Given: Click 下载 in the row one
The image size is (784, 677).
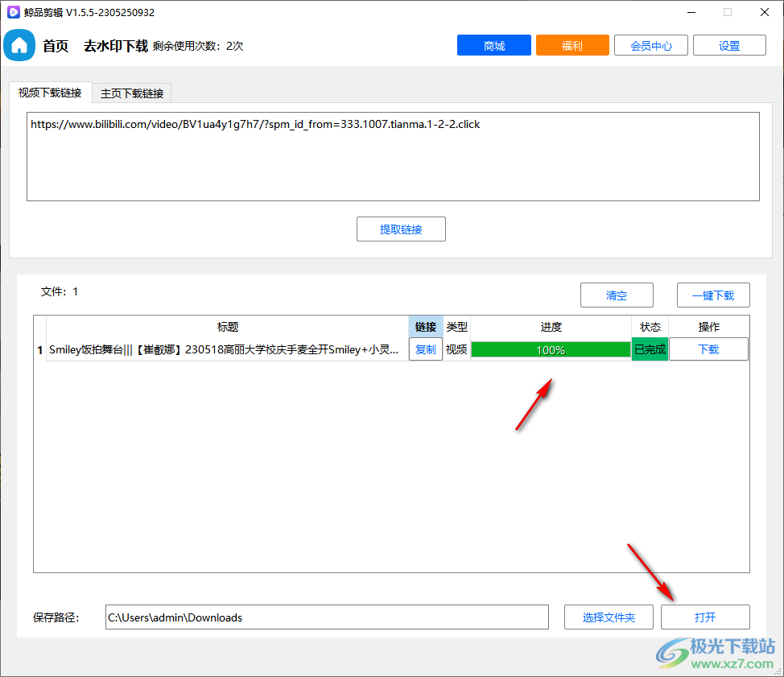Looking at the screenshot, I should pos(708,349).
